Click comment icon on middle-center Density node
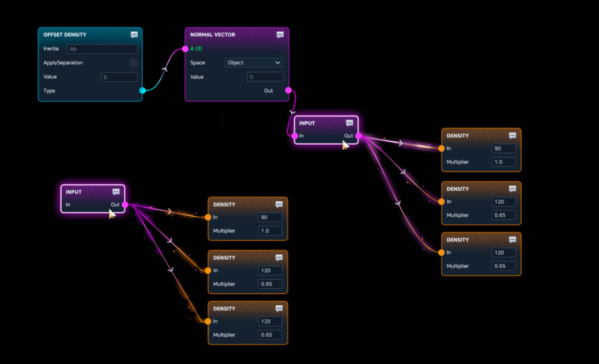The height and width of the screenshot is (364, 599). point(279,257)
